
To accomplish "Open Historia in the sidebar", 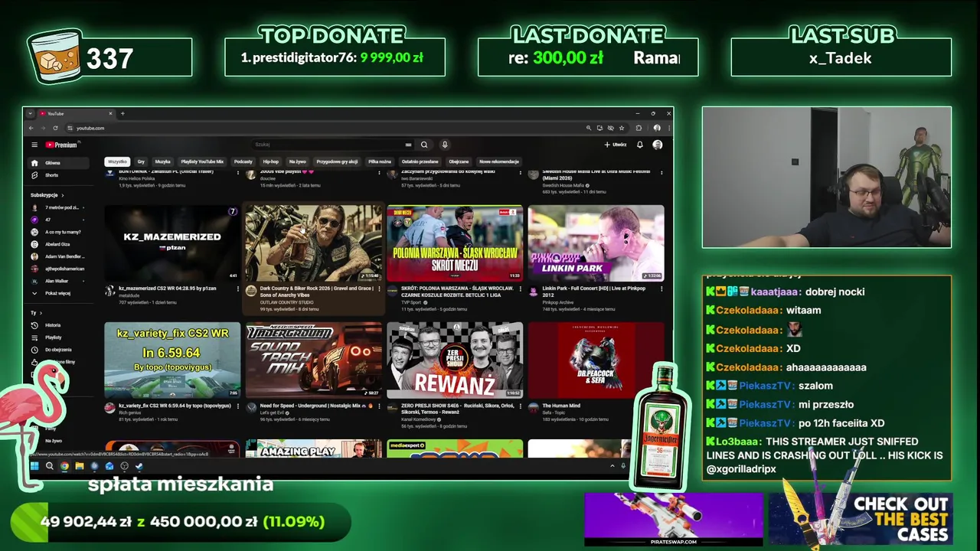I will (57, 325).
